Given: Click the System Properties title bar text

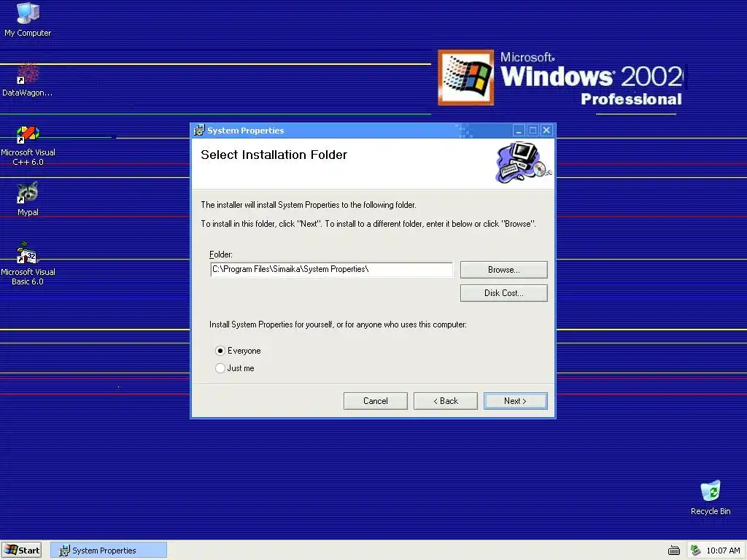Looking at the screenshot, I should click(245, 131).
